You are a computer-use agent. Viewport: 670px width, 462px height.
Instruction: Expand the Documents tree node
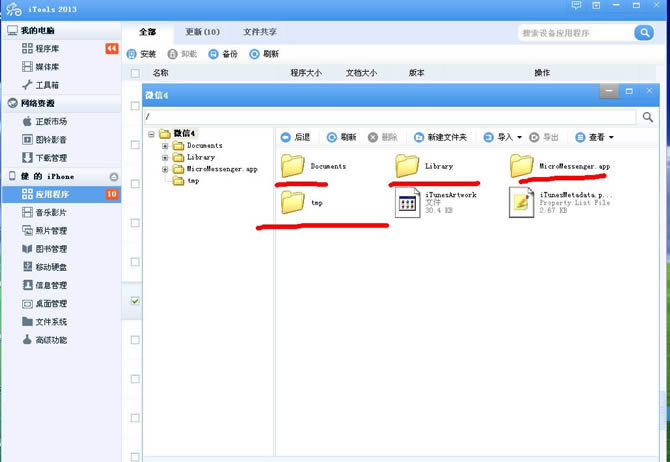click(164, 146)
